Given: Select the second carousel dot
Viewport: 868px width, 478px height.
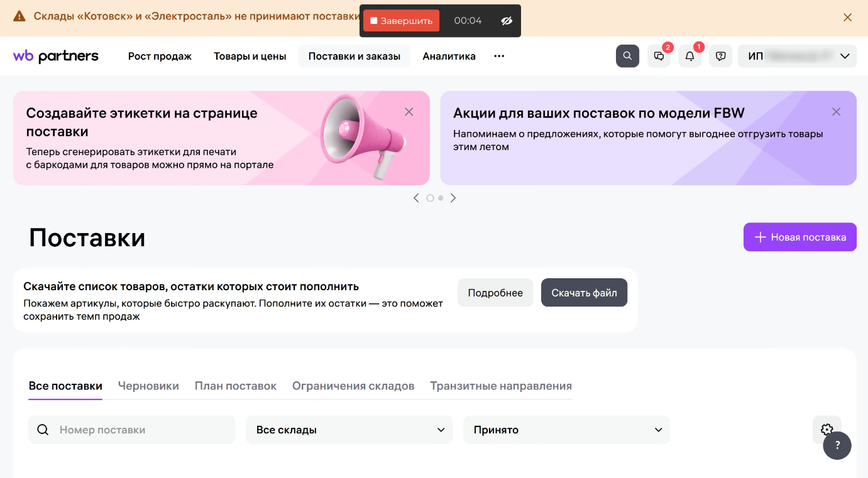Looking at the screenshot, I should point(441,198).
